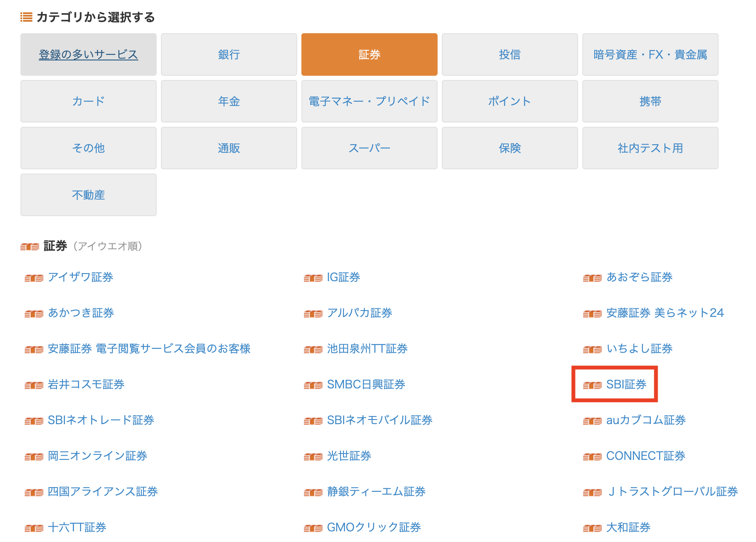
Task: Open the その他 category
Action: pyautogui.click(x=89, y=148)
